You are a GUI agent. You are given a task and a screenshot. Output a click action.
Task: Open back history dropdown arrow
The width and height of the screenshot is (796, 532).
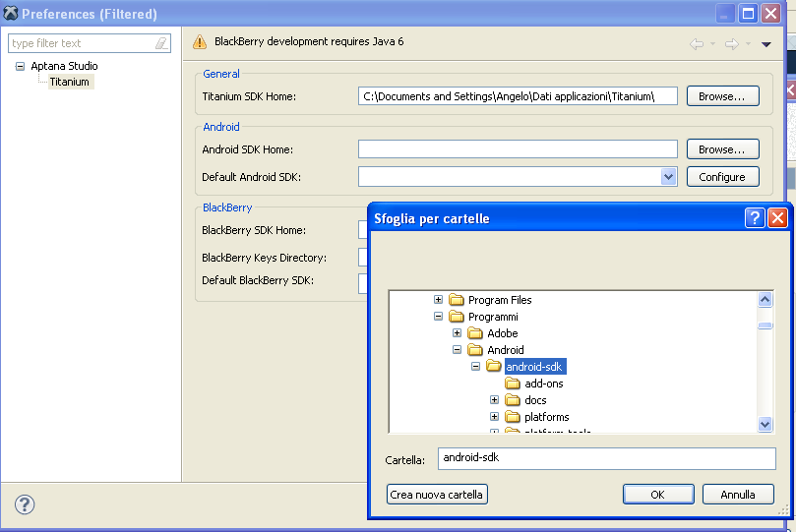pos(712,44)
